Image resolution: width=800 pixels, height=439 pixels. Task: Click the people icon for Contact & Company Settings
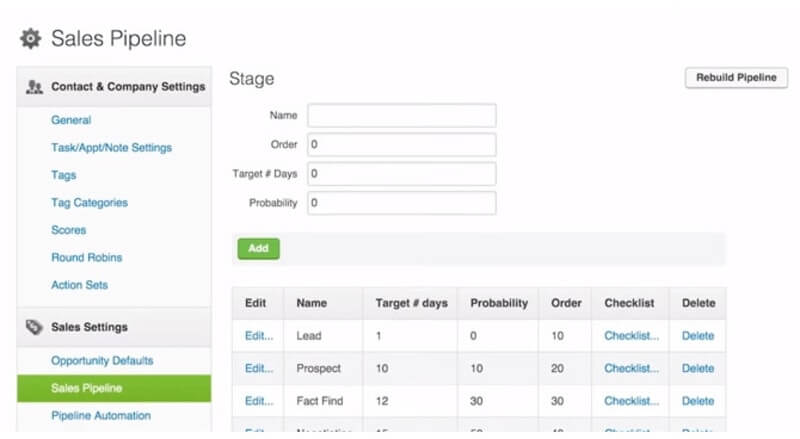(34, 87)
